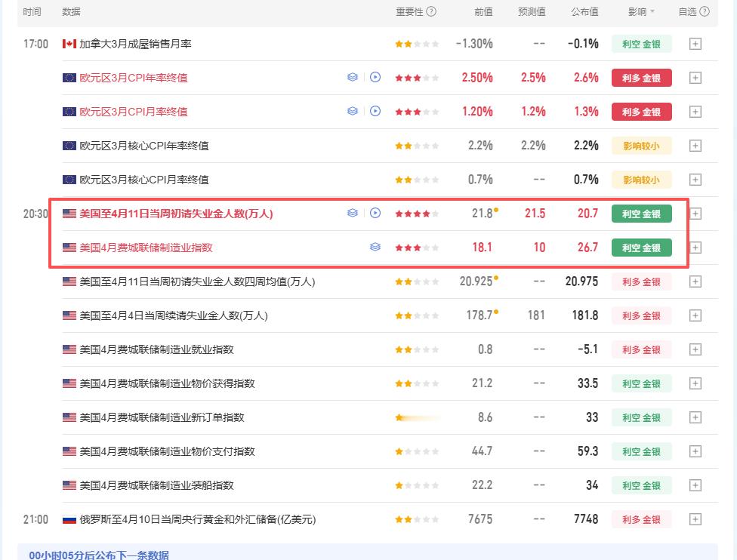The width and height of the screenshot is (737, 560).
Task: Add 费城联储制造业装船指数 to watchlist
Action: coord(695,485)
